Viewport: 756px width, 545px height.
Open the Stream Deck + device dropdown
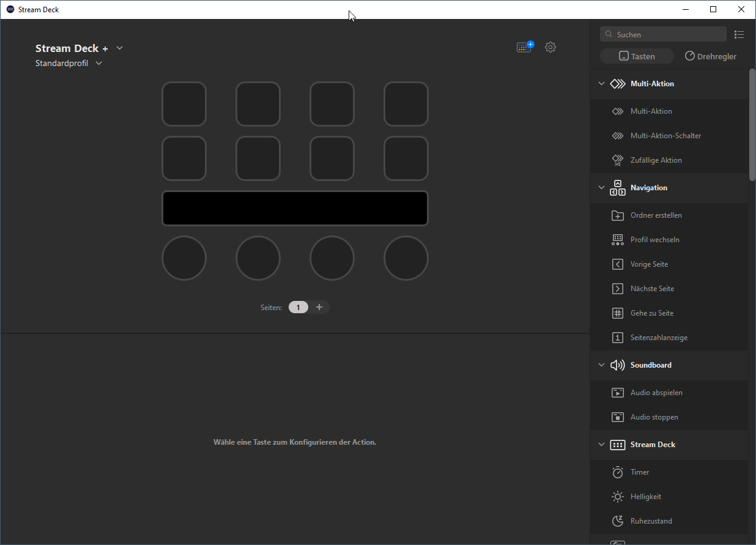(120, 48)
